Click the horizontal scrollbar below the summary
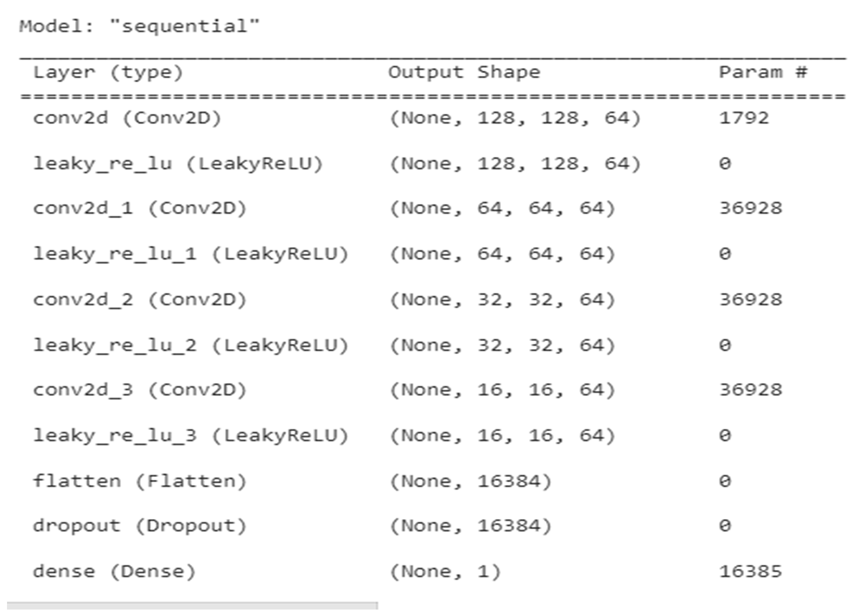 [x=193, y=606]
